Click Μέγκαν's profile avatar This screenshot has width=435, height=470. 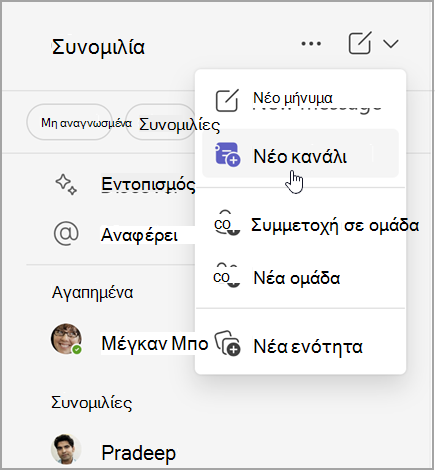(66, 339)
